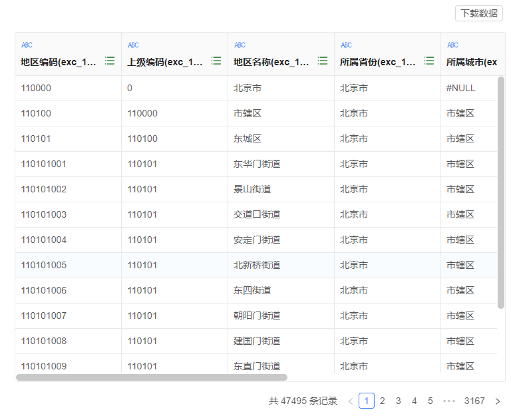Click the 所属城市 column header
The height and width of the screenshot is (420, 511).
[x=471, y=62]
